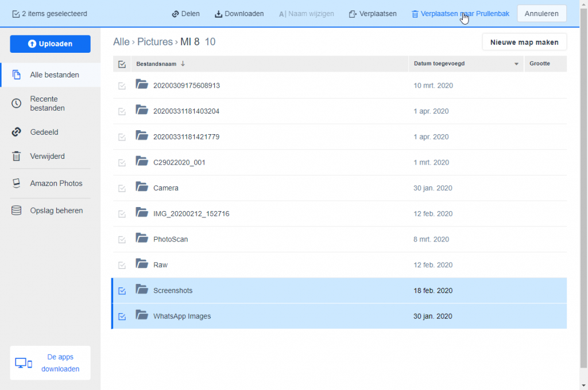Toggle the select-all checkbox in header
The height and width of the screenshot is (390, 588).
(122, 64)
